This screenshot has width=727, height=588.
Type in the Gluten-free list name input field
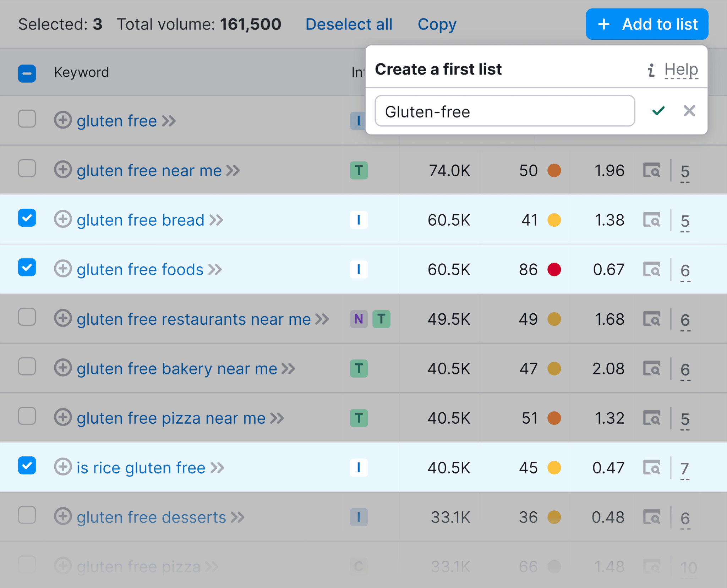click(504, 110)
